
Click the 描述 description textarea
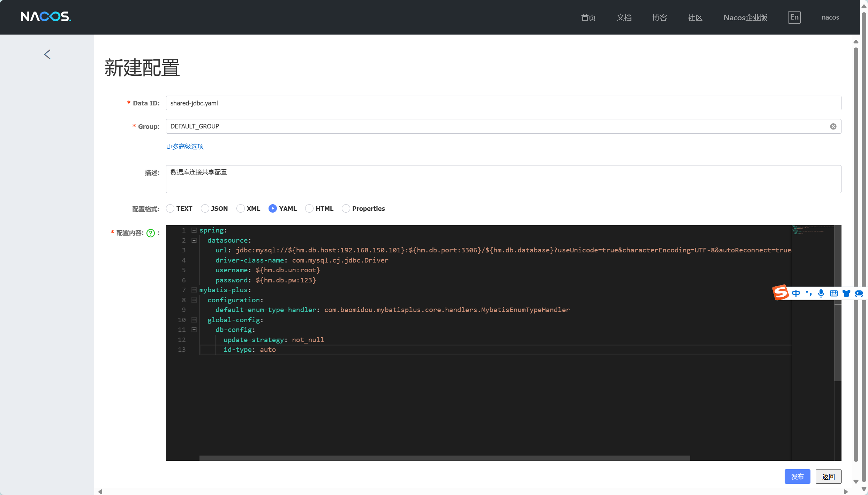(504, 179)
